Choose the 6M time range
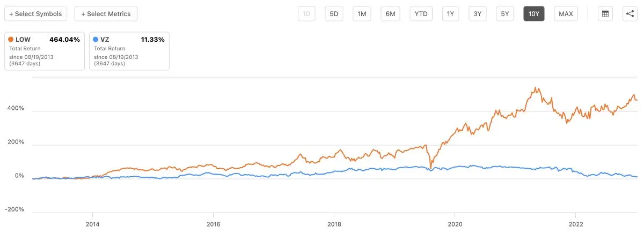Viewport: 644px width, 233px height. pos(391,14)
